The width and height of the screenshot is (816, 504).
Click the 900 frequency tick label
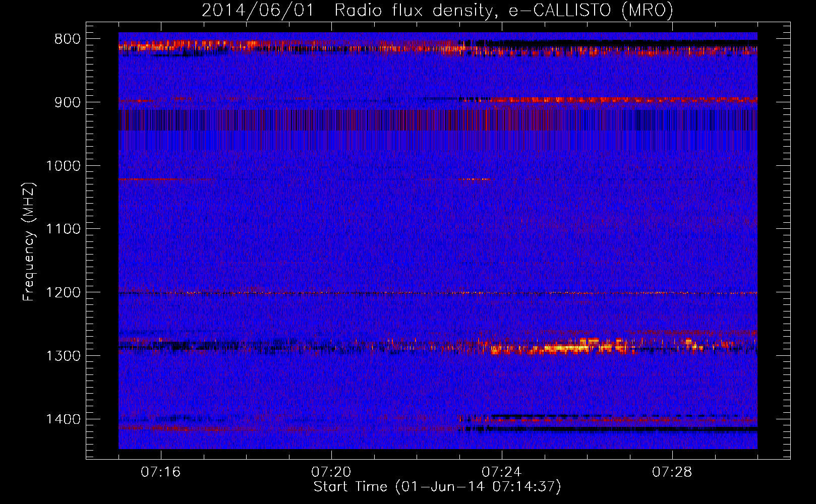(x=68, y=102)
